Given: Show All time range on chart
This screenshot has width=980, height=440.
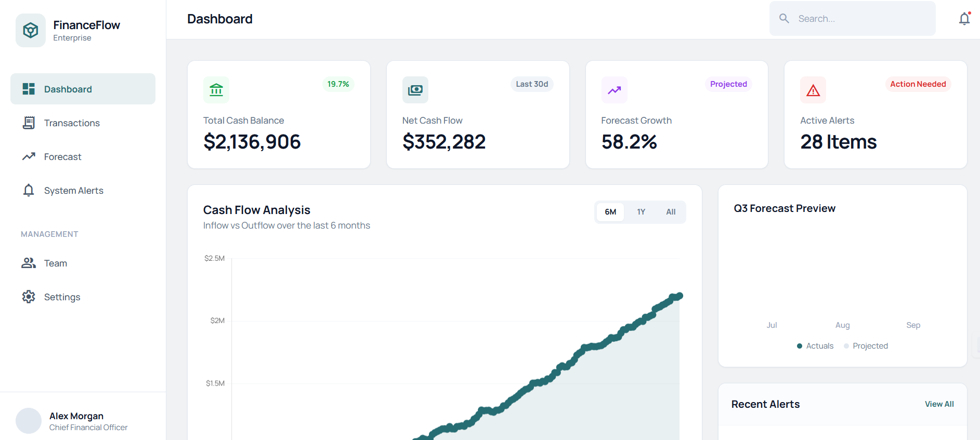Looking at the screenshot, I should tap(671, 212).
